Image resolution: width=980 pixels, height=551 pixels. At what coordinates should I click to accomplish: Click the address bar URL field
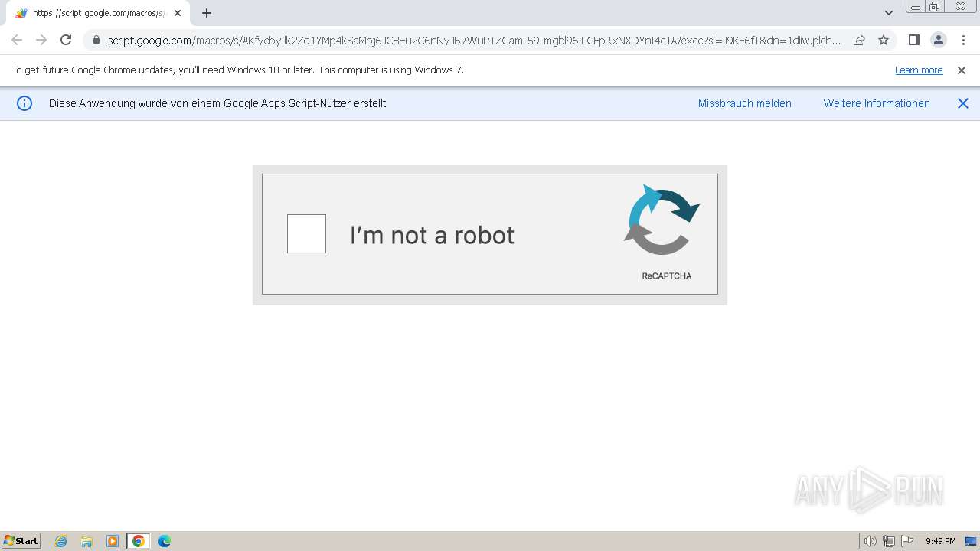coord(474,41)
